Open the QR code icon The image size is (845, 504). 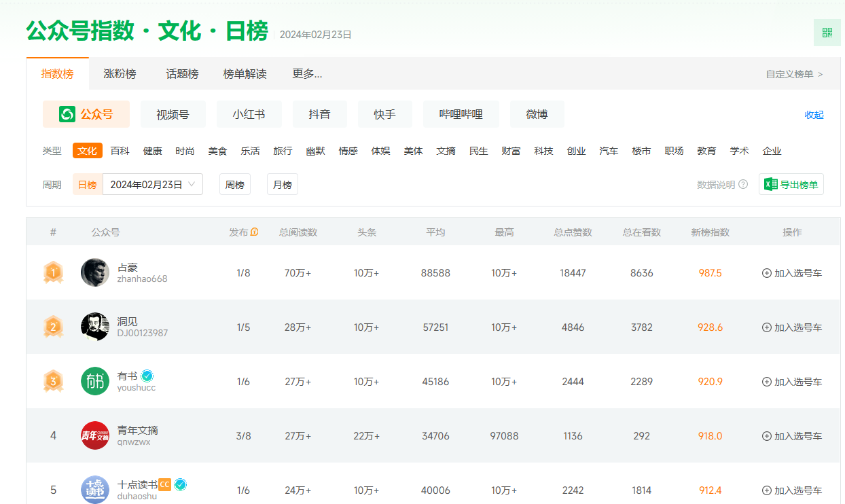pyautogui.click(x=827, y=33)
